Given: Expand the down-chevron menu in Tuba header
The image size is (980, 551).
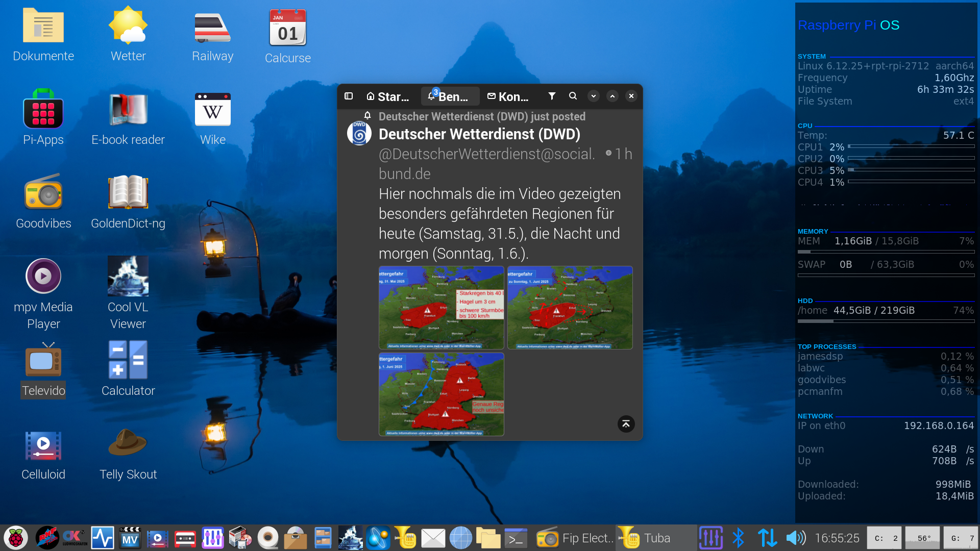Looking at the screenshot, I should [593, 96].
